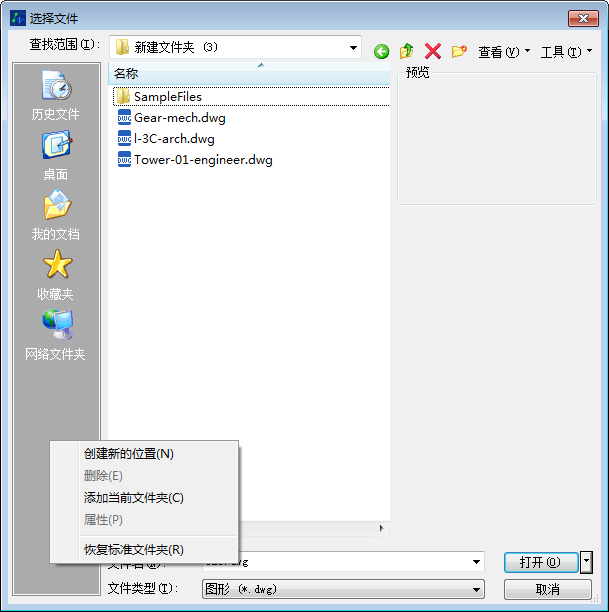The width and height of the screenshot is (609, 612).
Task: Open the network folder icon
Action: tap(57, 324)
